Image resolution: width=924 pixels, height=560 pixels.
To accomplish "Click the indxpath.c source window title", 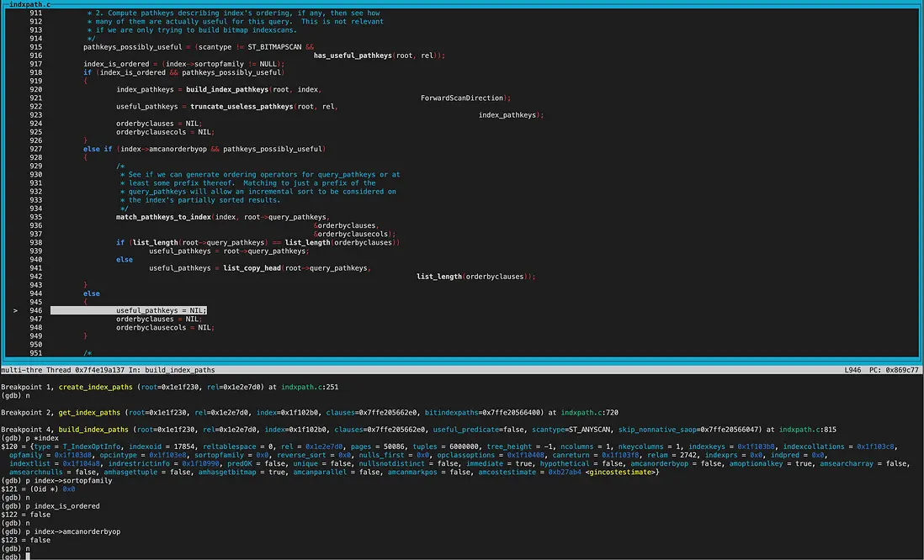I will [29, 4].
